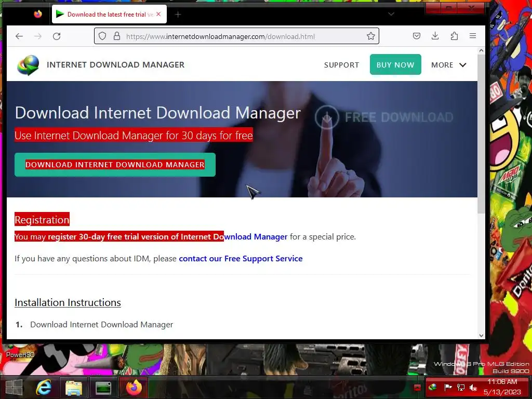The image size is (532, 399).
Task: Open the contact our Free Support Service link
Action: point(241,259)
